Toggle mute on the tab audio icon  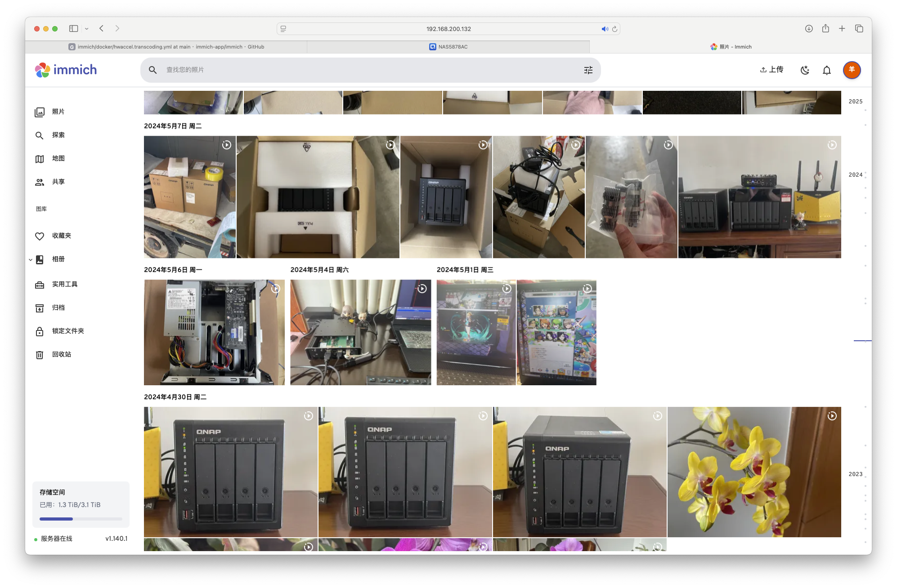pos(604,29)
